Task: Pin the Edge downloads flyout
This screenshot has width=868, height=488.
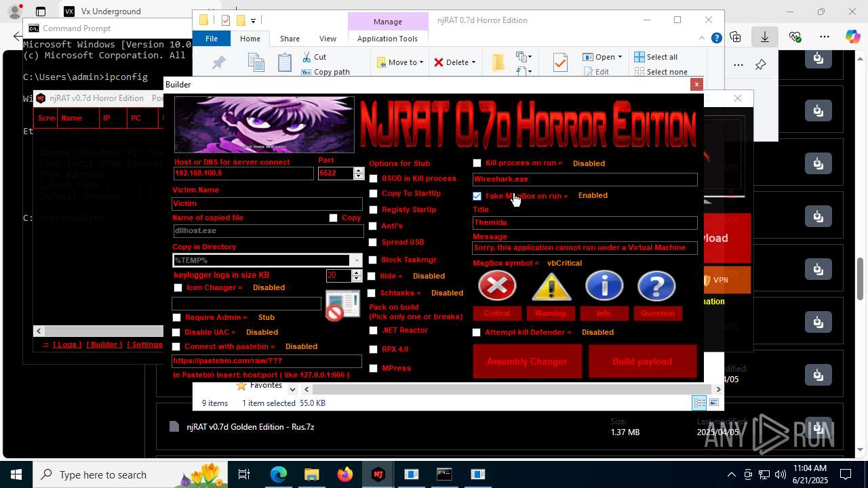Action: pyautogui.click(x=760, y=65)
